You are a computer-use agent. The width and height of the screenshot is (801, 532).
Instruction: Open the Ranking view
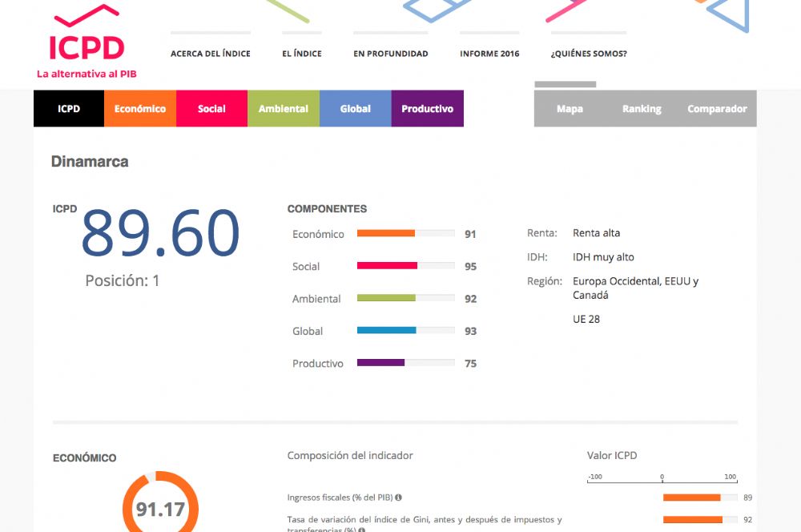(642, 109)
